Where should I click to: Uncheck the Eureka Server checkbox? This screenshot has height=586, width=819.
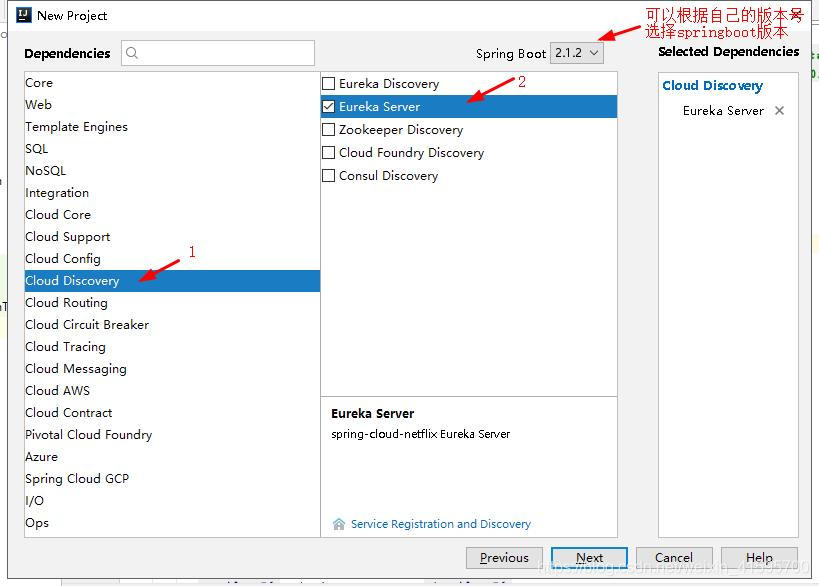click(329, 107)
